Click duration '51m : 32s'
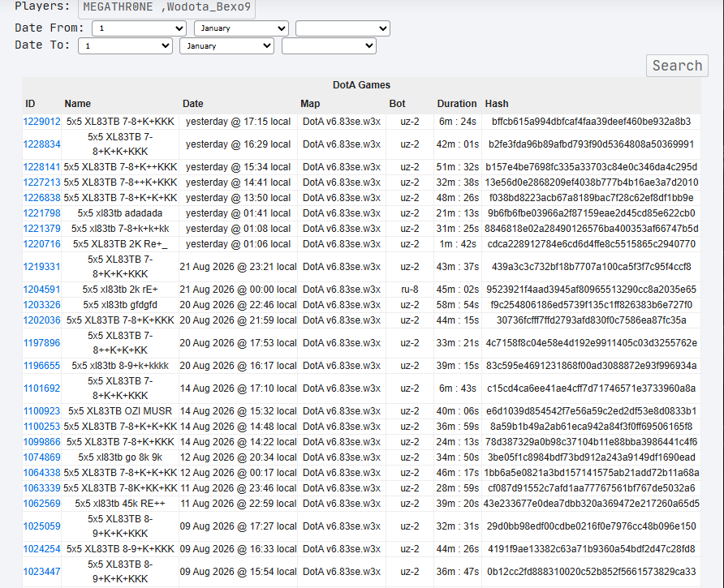 pos(458,166)
